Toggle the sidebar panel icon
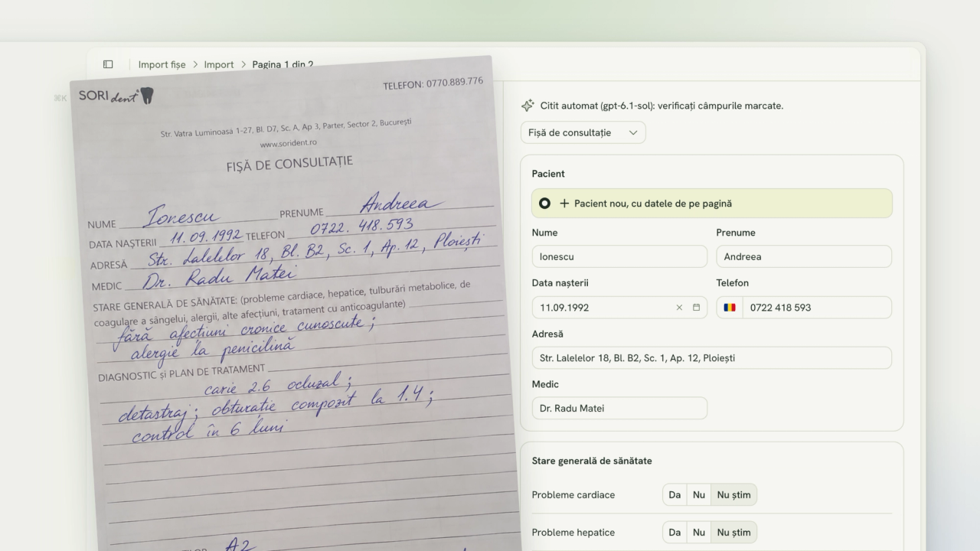 coord(108,64)
